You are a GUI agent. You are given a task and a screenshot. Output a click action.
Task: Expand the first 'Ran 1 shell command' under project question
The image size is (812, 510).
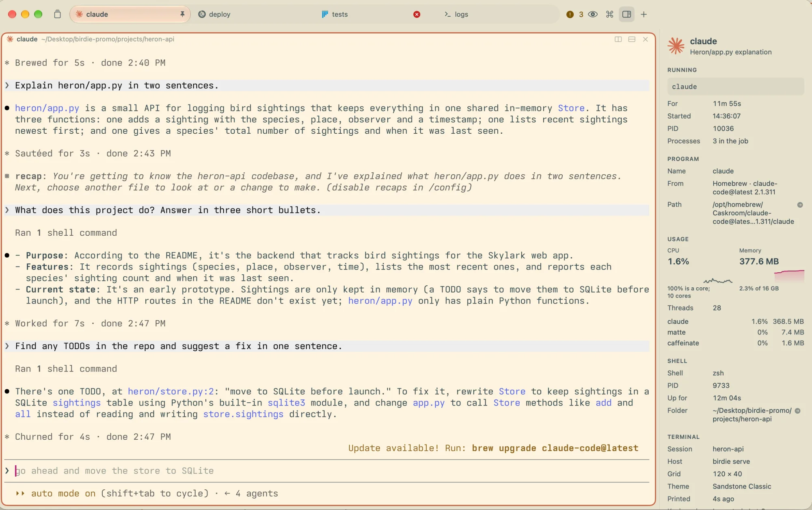66,233
